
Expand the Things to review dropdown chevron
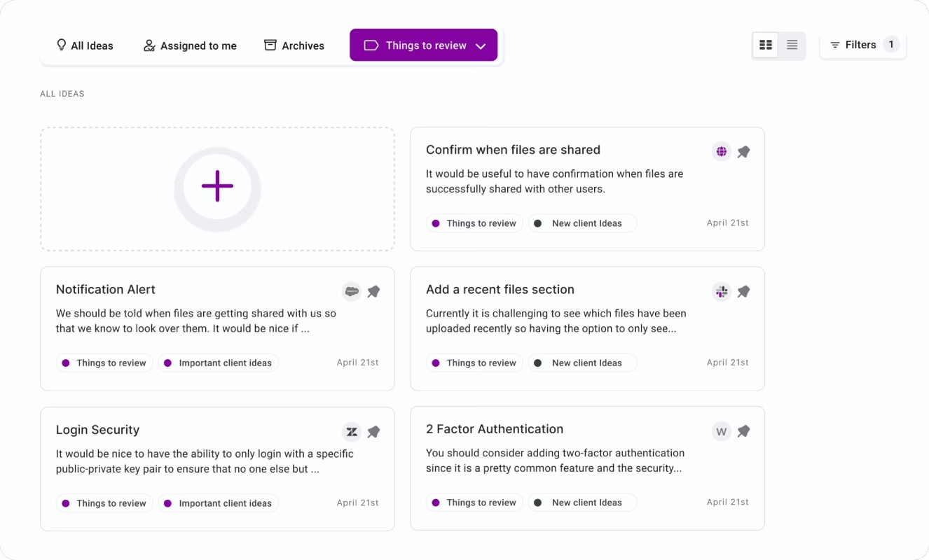click(481, 46)
